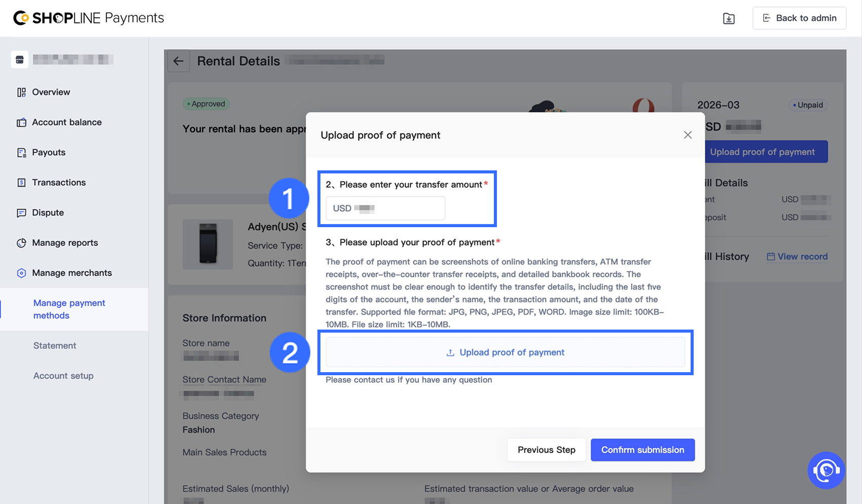Click the Overview icon in sidebar
Screen dimensions: 862x504
21,92
